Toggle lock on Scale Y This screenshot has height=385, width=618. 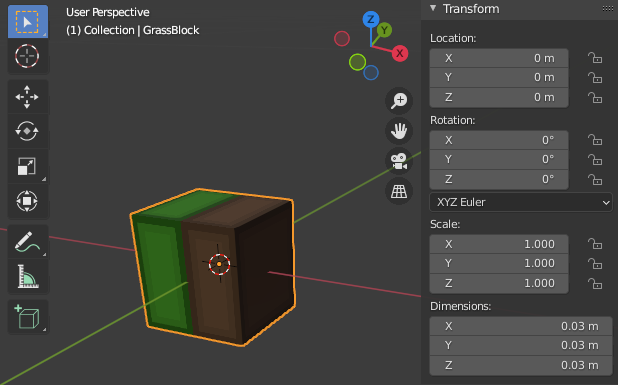tap(595, 263)
